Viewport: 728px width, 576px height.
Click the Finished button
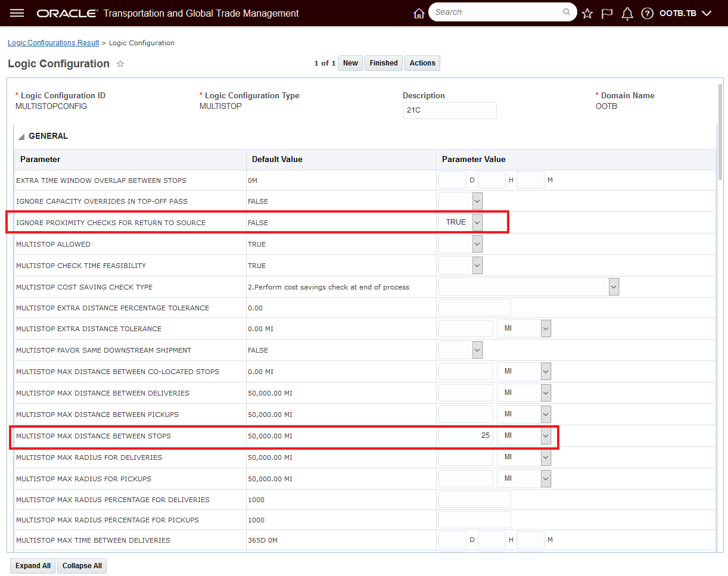pos(384,63)
